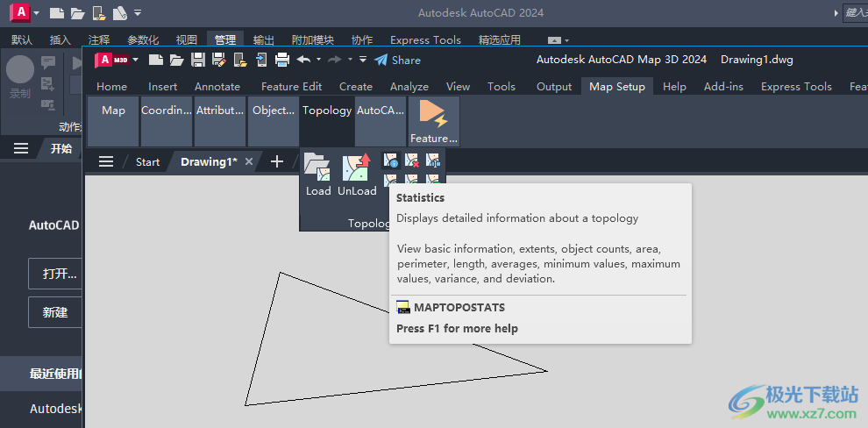This screenshot has height=428, width=868.
Task: Click the insert base point icon below the message icon
Action: (x=48, y=83)
